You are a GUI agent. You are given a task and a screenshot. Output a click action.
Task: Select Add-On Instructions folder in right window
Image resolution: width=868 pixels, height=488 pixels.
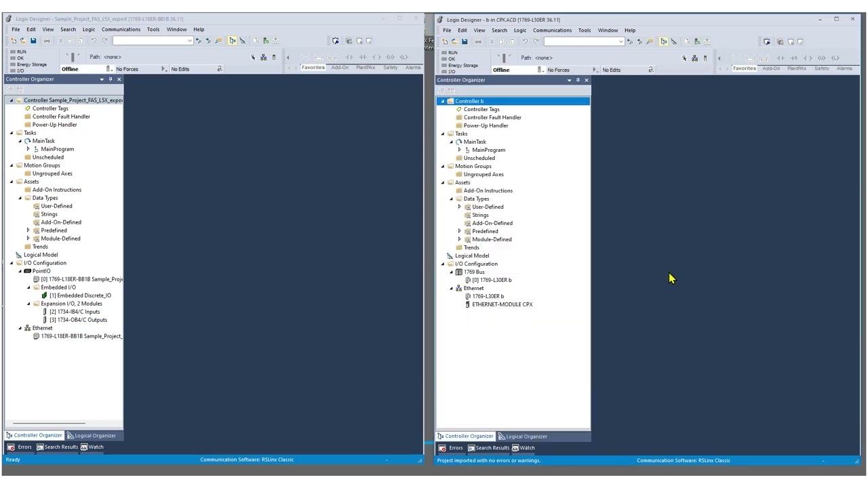488,190
